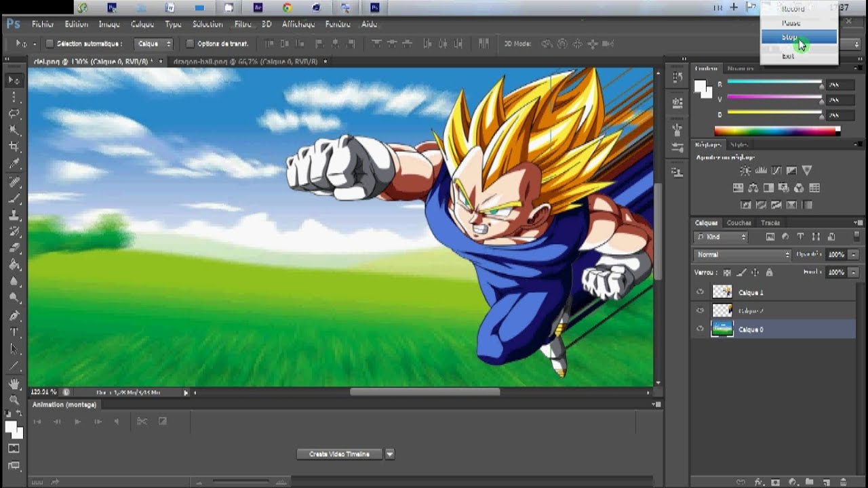The height and width of the screenshot is (488, 868).
Task: Open Chrome from the taskbar
Action: point(287,7)
